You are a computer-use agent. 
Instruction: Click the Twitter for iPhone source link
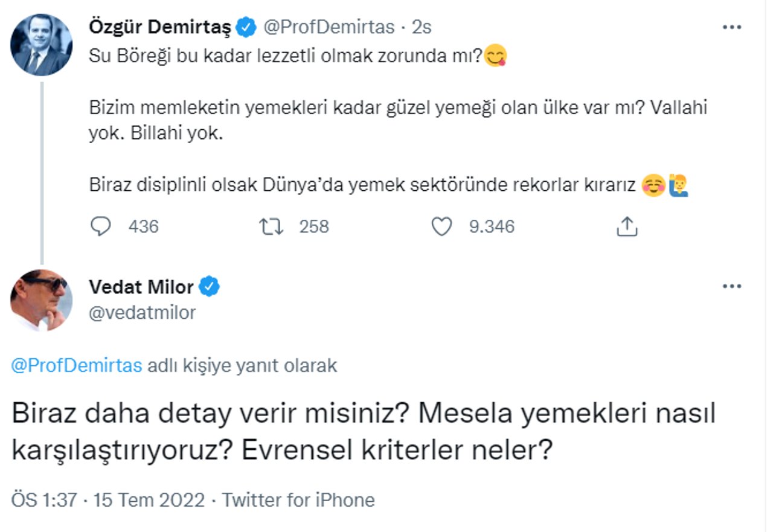[x=298, y=500]
